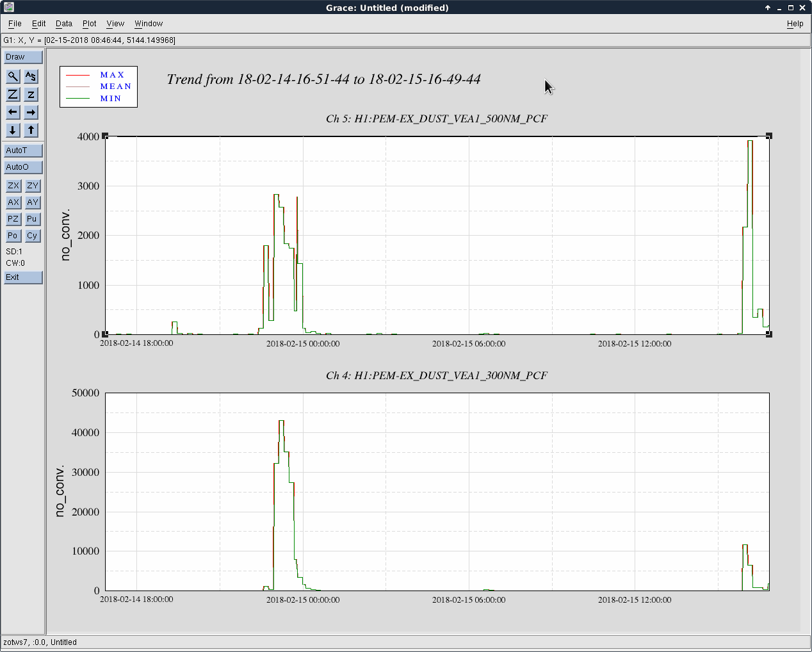This screenshot has width=812, height=652.
Task: Click the MAX/MEAN/MIN legend box
Action: pyautogui.click(x=99, y=86)
